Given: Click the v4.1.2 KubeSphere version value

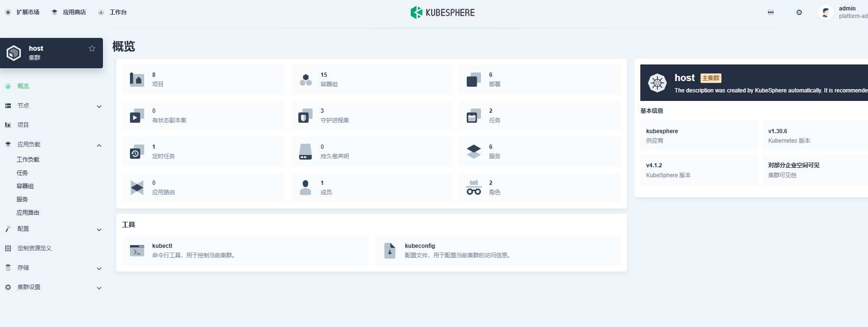Looking at the screenshot, I should (654, 165).
